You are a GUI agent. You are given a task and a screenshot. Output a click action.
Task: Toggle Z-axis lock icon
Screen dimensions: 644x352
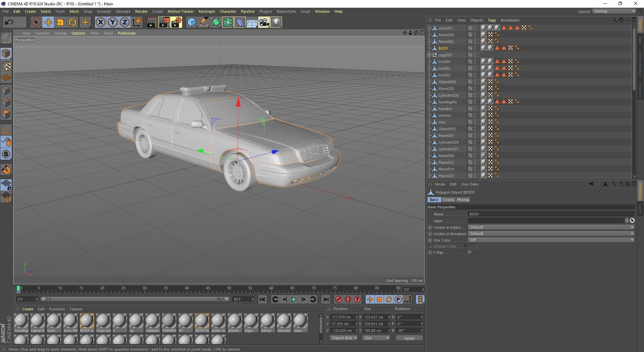click(124, 22)
